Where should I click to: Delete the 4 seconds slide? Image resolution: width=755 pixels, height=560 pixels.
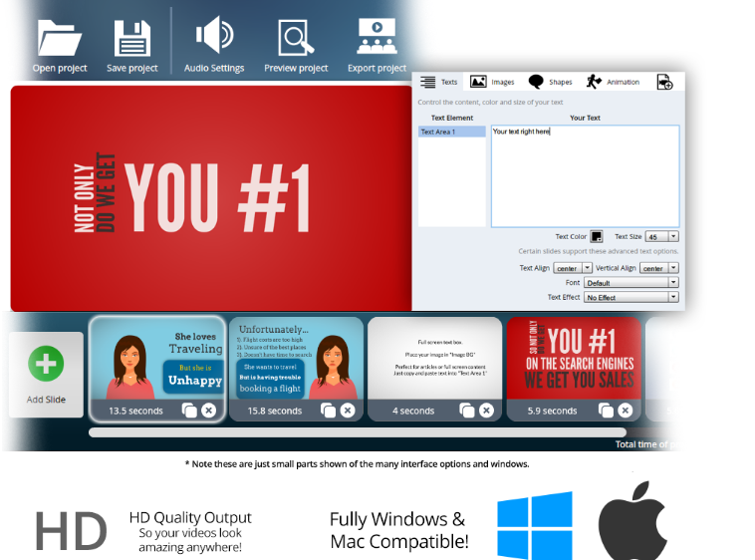pyautogui.click(x=486, y=411)
